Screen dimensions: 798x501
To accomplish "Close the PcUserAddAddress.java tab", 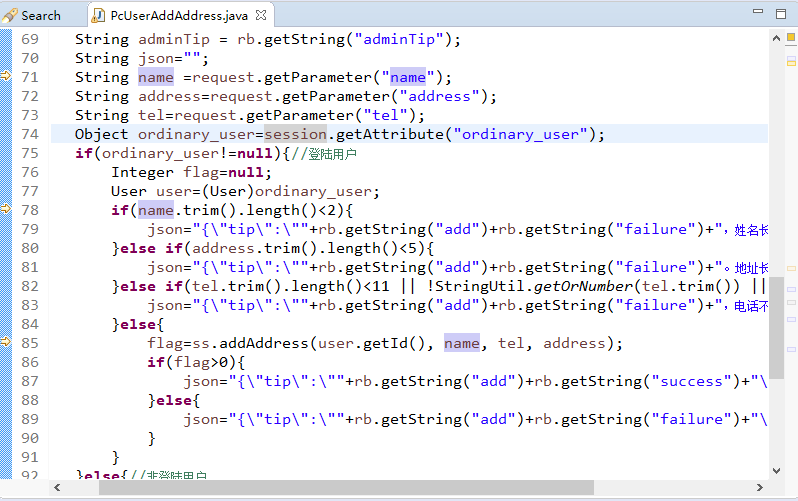I will [x=261, y=15].
